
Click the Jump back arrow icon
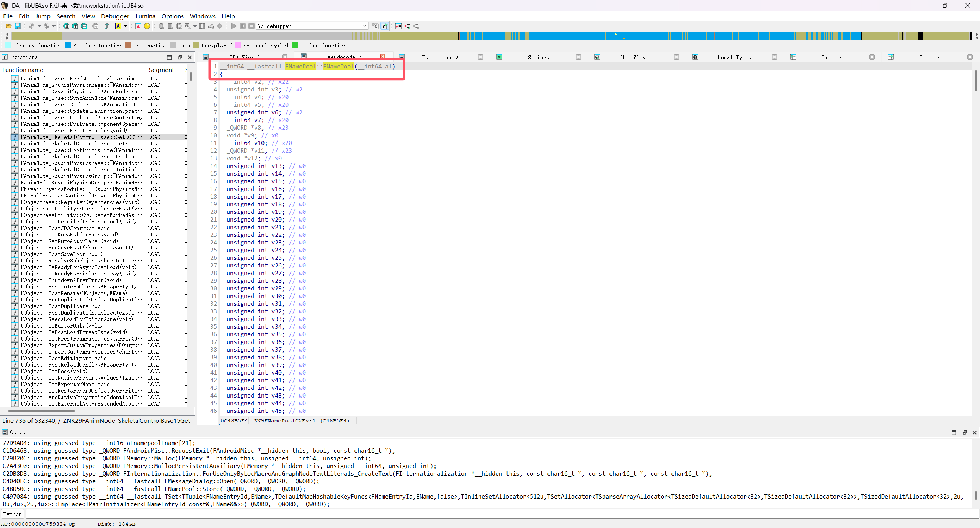32,26
